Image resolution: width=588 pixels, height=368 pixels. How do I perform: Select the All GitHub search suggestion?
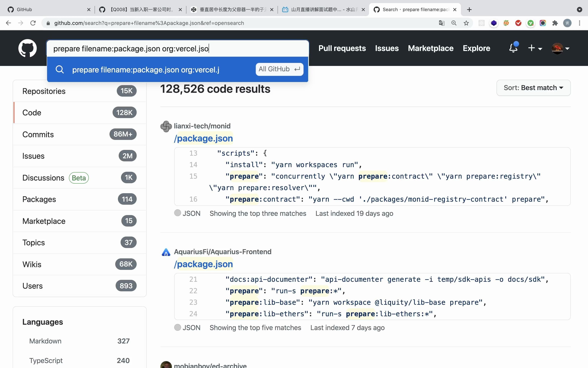tap(178, 69)
